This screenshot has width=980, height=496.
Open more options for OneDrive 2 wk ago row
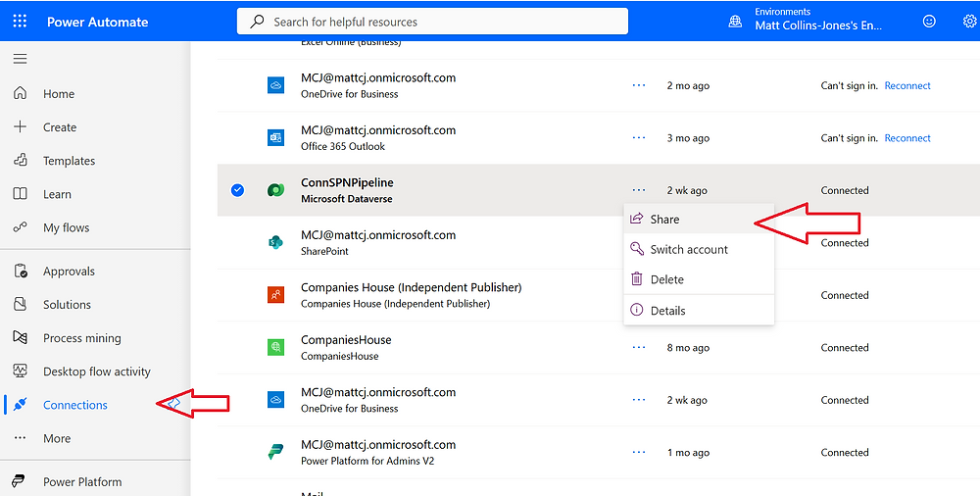[x=639, y=400]
